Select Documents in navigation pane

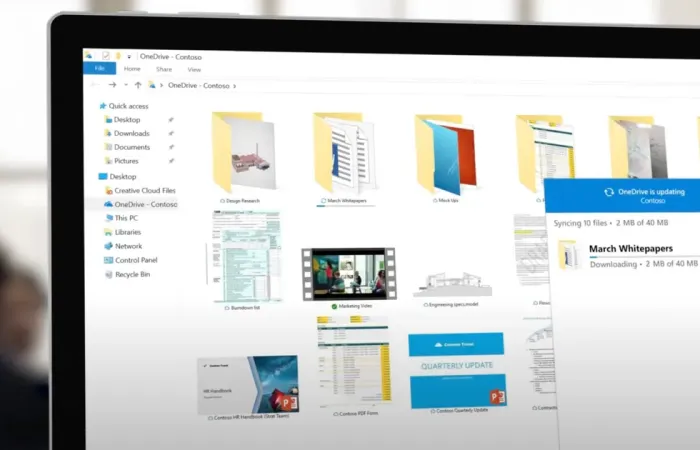point(127,147)
